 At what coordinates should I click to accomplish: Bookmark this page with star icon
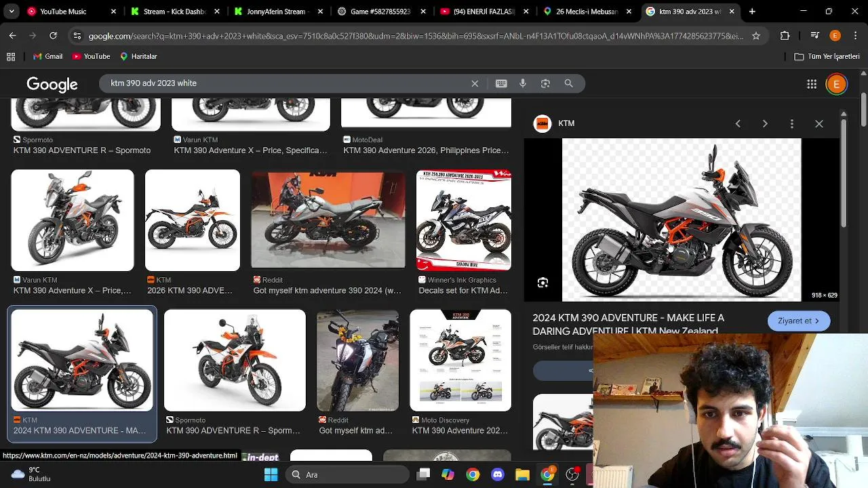click(756, 36)
